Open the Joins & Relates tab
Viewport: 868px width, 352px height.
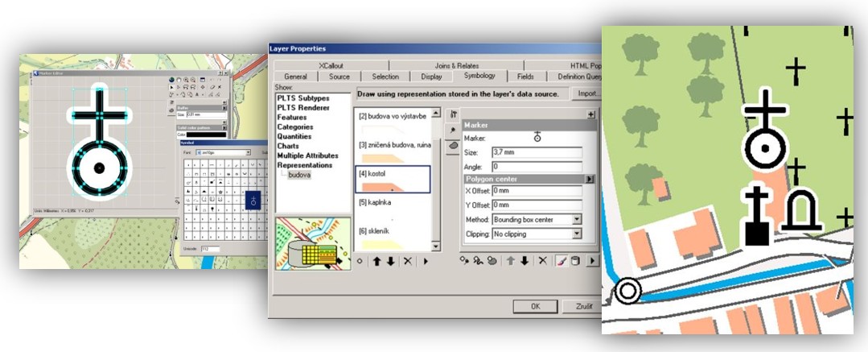pyautogui.click(x=456, y=65)
